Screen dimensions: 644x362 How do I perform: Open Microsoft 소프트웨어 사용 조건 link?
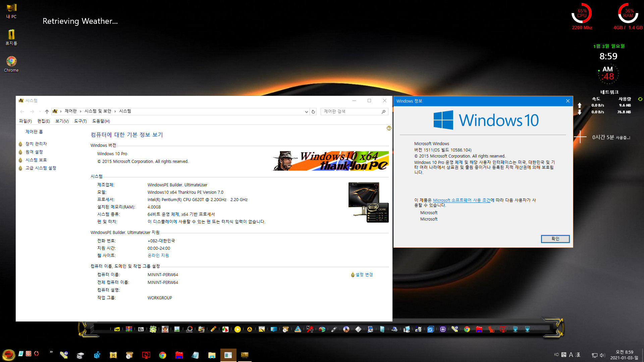coord(462,200)
